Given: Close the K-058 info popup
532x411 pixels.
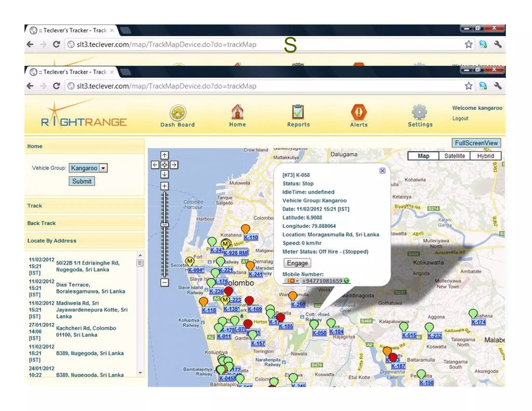Looking at the screenshot, I should pos(382,171).
